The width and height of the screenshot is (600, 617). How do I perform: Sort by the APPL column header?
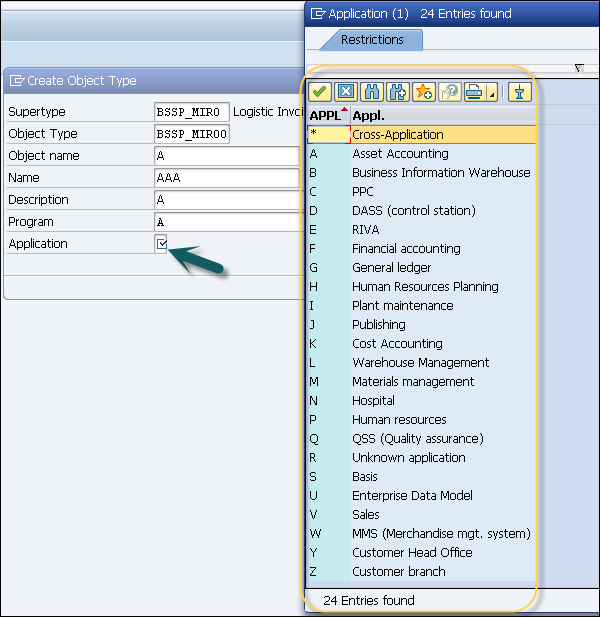[326, 115]
